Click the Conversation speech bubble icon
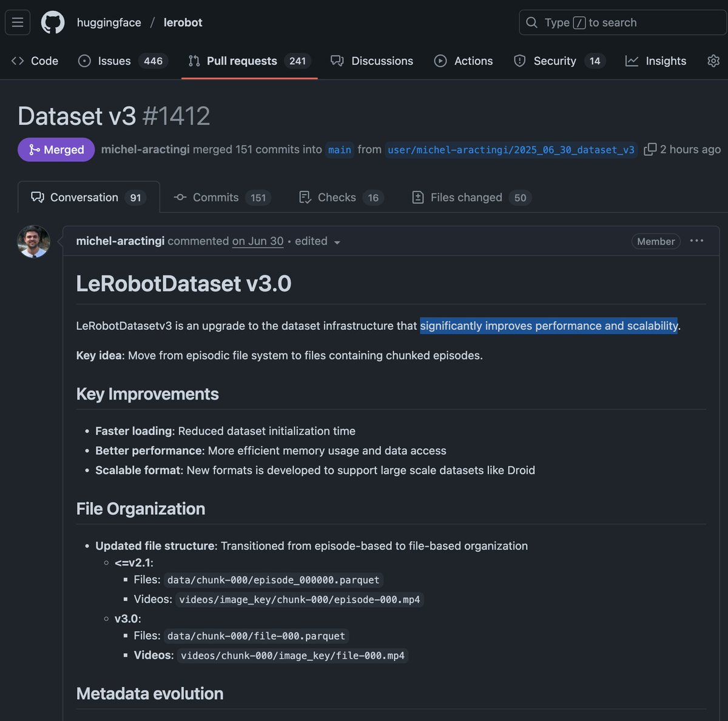This screenshot has width=728, height=721. click(38, 197)
